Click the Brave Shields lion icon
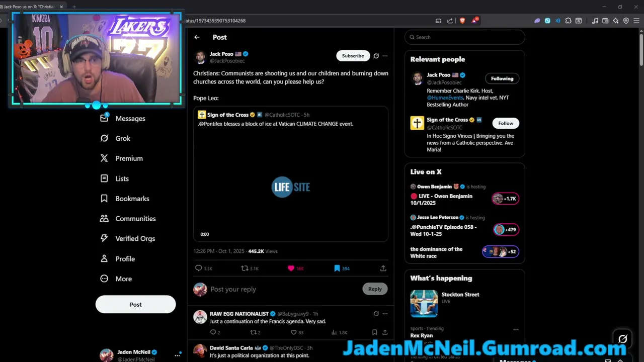The image size is (644, 362). coord(462,21)
